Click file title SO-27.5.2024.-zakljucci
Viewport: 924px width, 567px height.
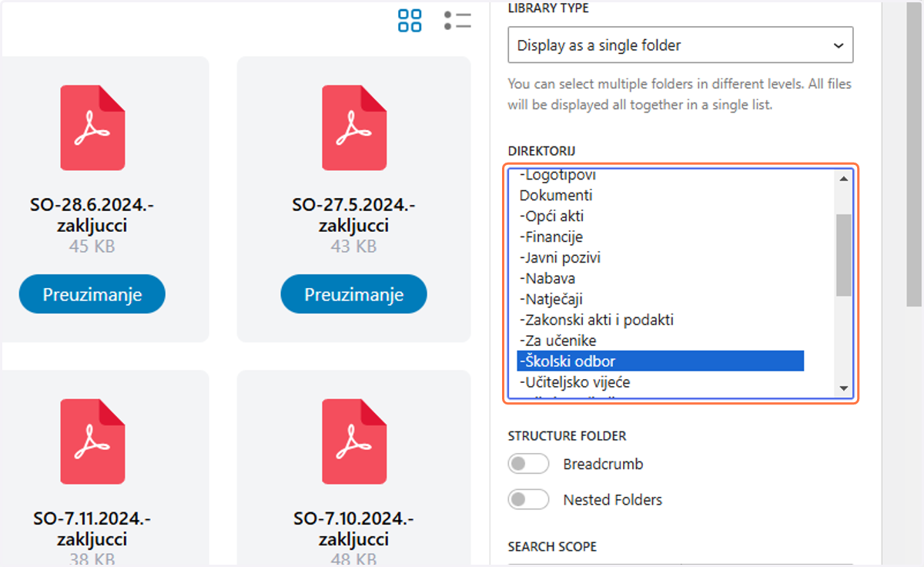[354, 216]
